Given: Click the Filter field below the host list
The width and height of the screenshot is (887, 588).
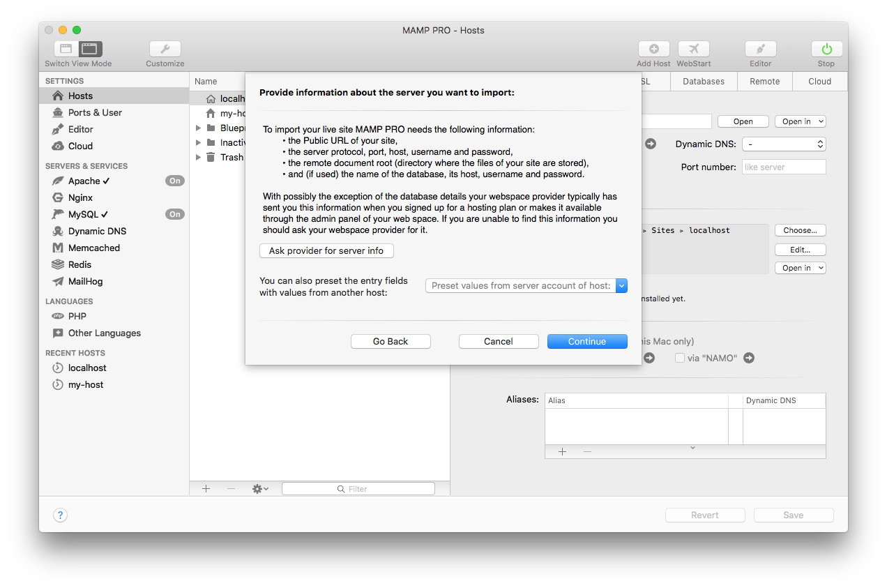Looking at the screenshot, I should [358, 488].
